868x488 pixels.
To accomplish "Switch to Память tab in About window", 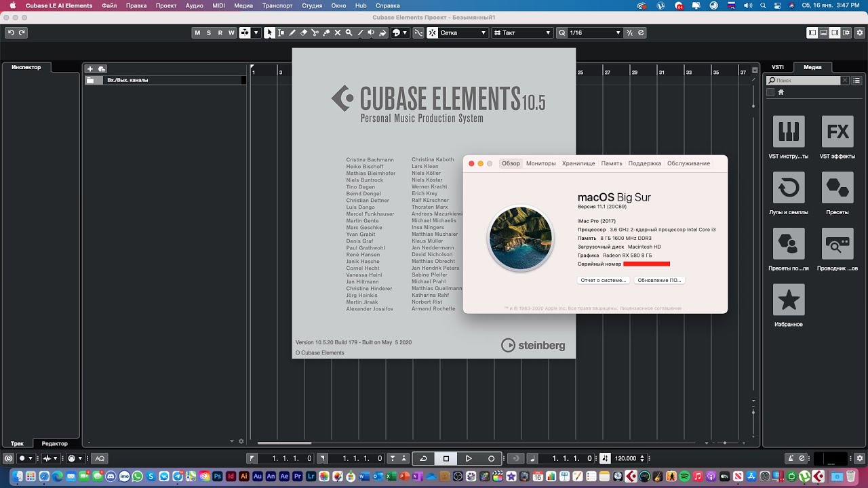I will coord(611,163).
